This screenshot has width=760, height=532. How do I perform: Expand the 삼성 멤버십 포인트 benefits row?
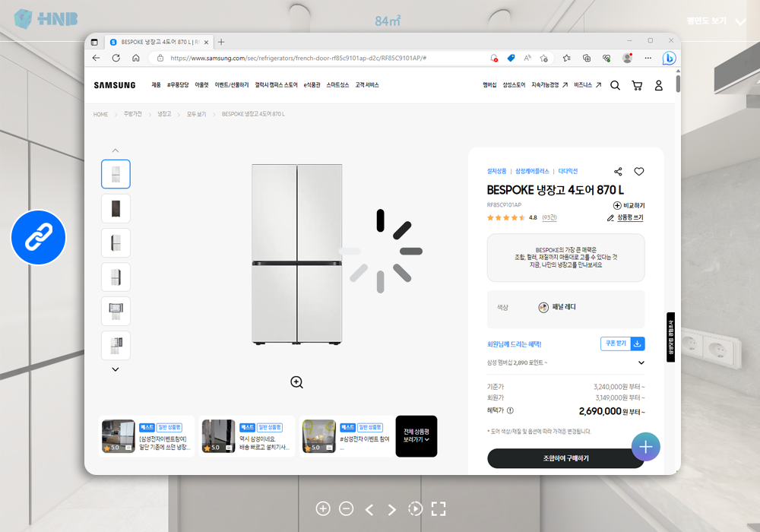coord(565,363)
